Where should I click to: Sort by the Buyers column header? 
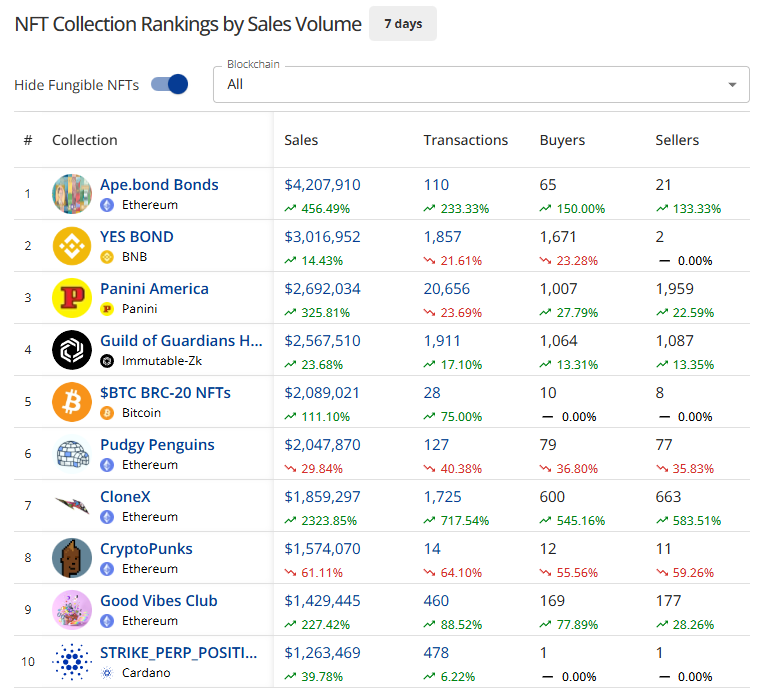tap(562, 140)
